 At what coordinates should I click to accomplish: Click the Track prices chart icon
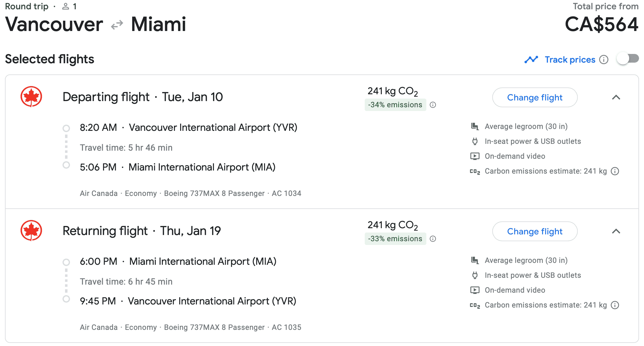[x=531, y=60]
